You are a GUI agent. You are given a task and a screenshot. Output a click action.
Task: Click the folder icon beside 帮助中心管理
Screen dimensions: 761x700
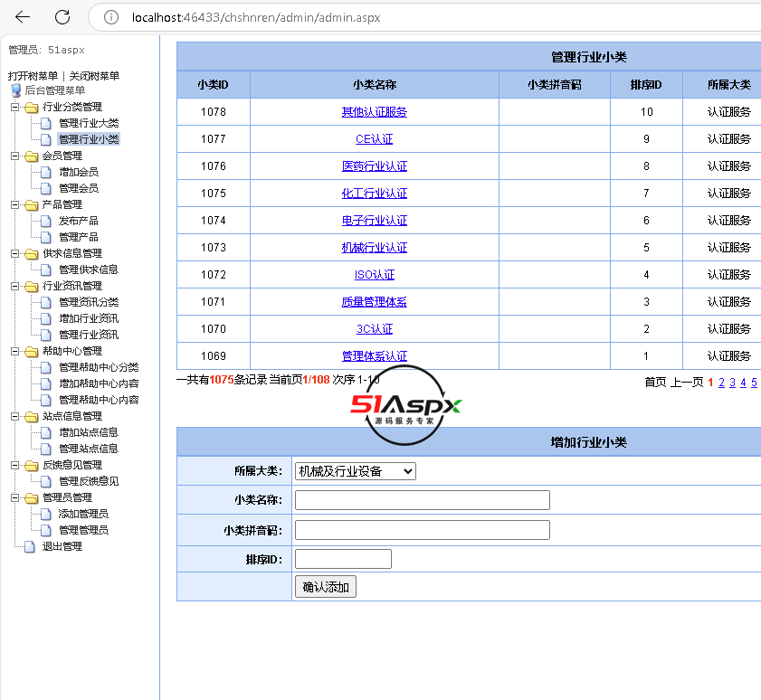tap(32, 351)
